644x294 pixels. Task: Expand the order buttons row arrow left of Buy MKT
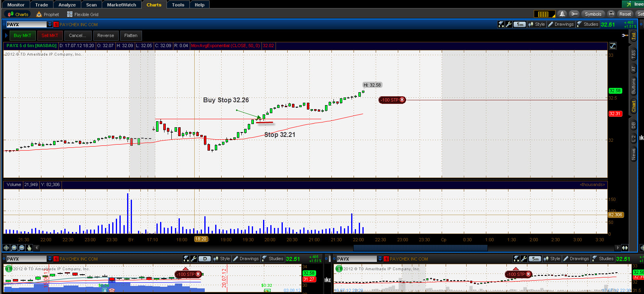click(x=6, y=35)
